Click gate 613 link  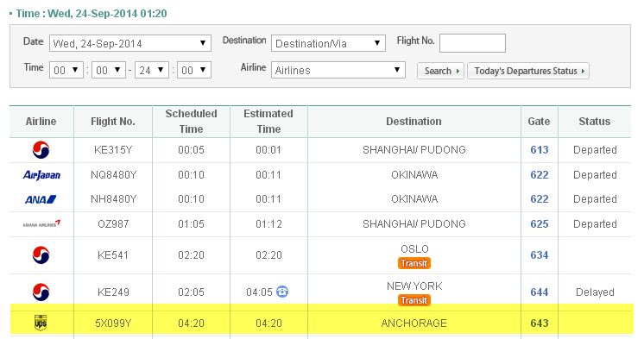click(540, 150)
